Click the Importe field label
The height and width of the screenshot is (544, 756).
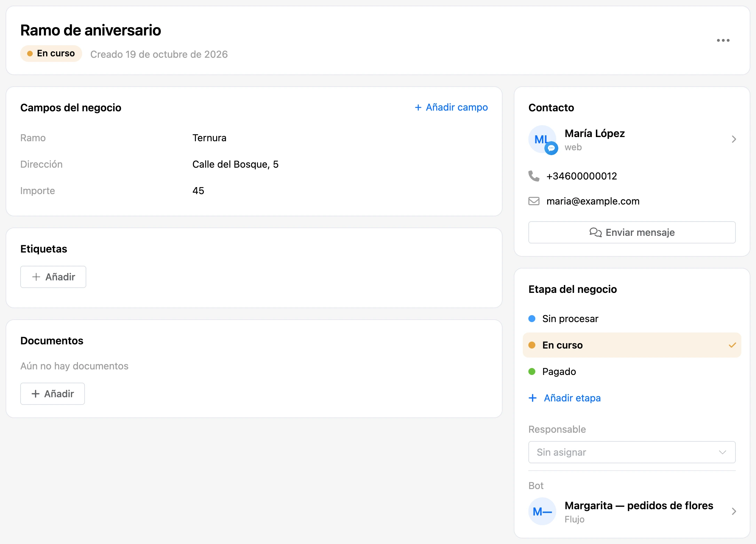click(x=38, y=191)
